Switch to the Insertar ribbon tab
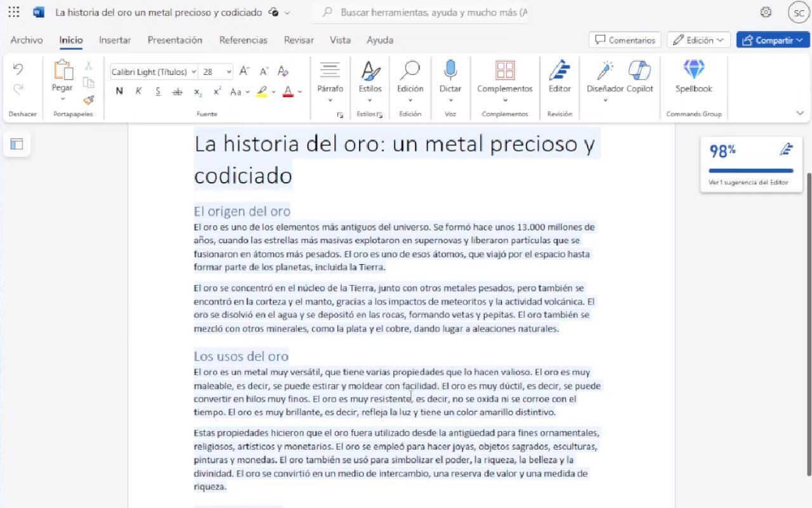 click(115, 39)
